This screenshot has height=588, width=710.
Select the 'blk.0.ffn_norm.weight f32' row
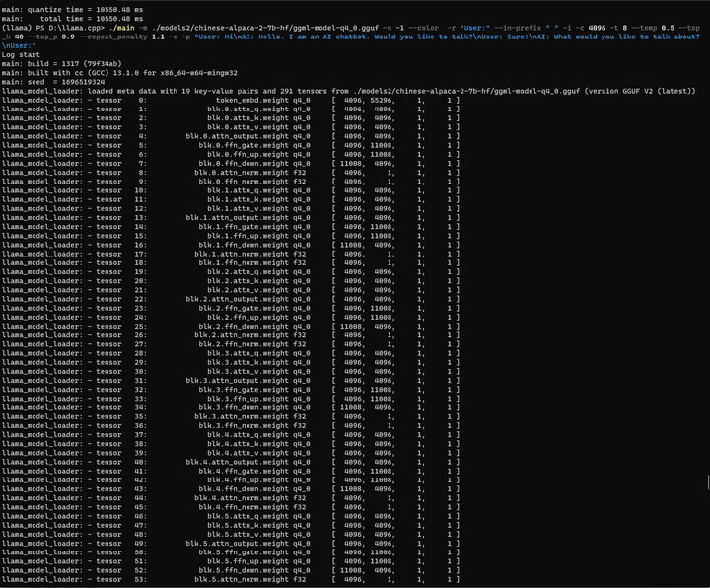pos(231,182)
